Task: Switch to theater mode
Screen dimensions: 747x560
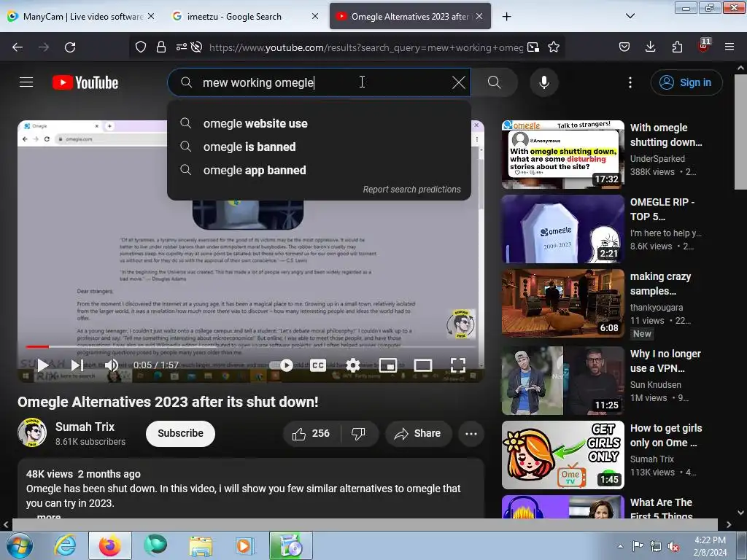Action: click(x=423, y=365)
